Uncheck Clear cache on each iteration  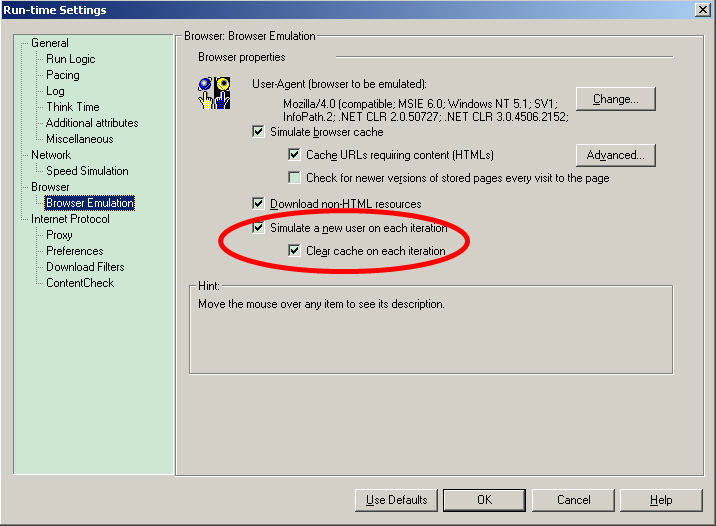pos(294,251)
